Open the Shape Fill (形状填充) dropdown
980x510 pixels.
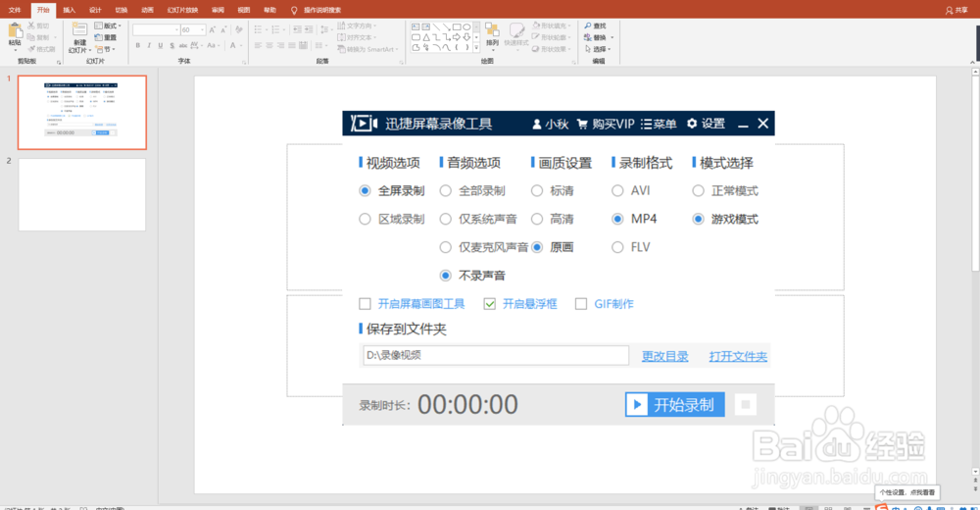(552, 25)
